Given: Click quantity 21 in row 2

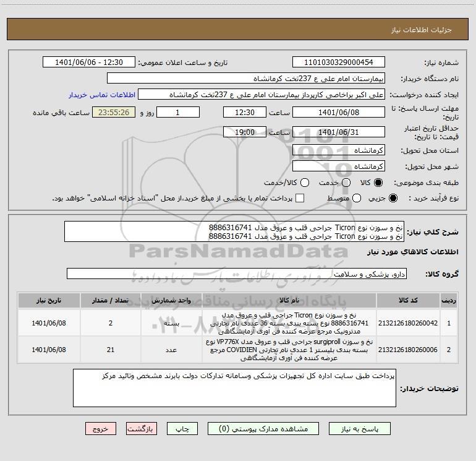Looking at the screenshot, I should tap(111, 350).
